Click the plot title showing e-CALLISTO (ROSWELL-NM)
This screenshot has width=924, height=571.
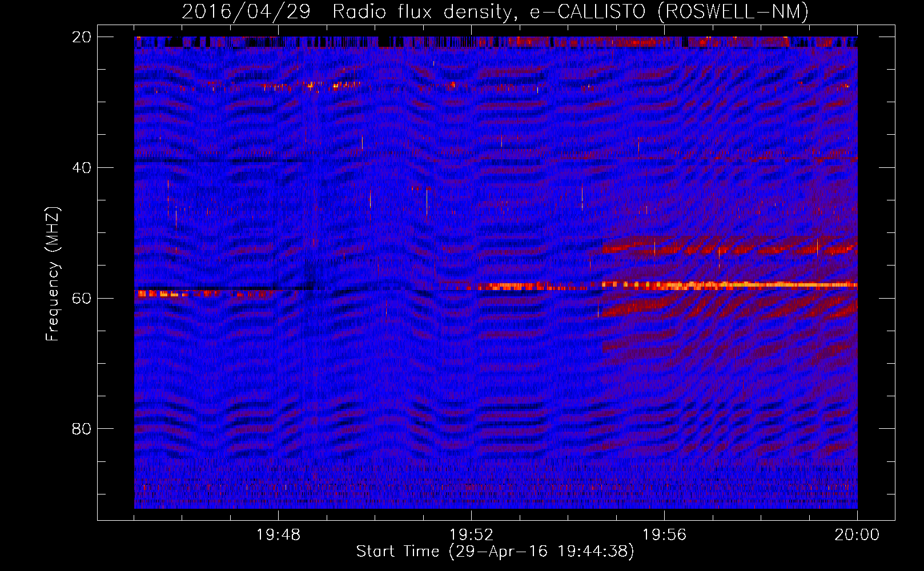click(495, 11)
